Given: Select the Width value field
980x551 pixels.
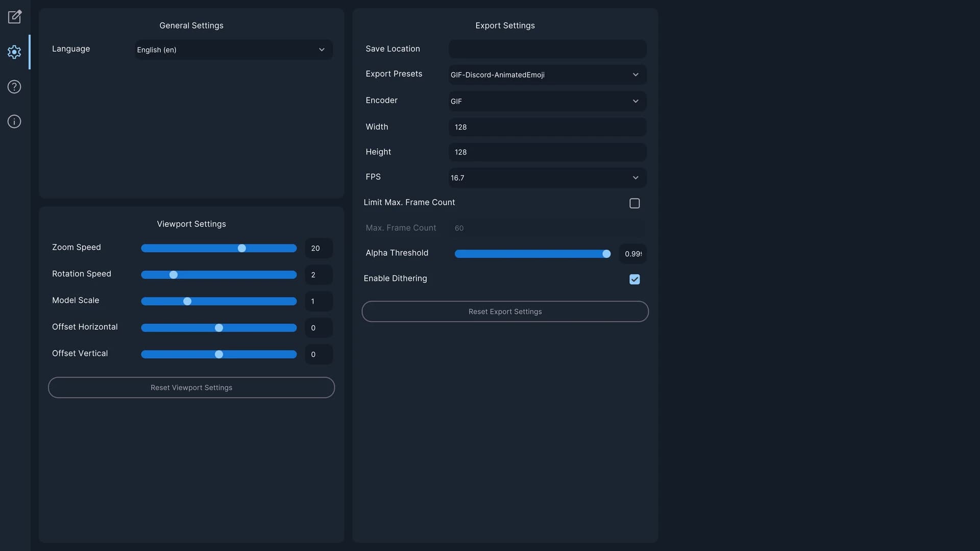Looking at the screenshot, I should pyautogui.click(x=547, y=127).
